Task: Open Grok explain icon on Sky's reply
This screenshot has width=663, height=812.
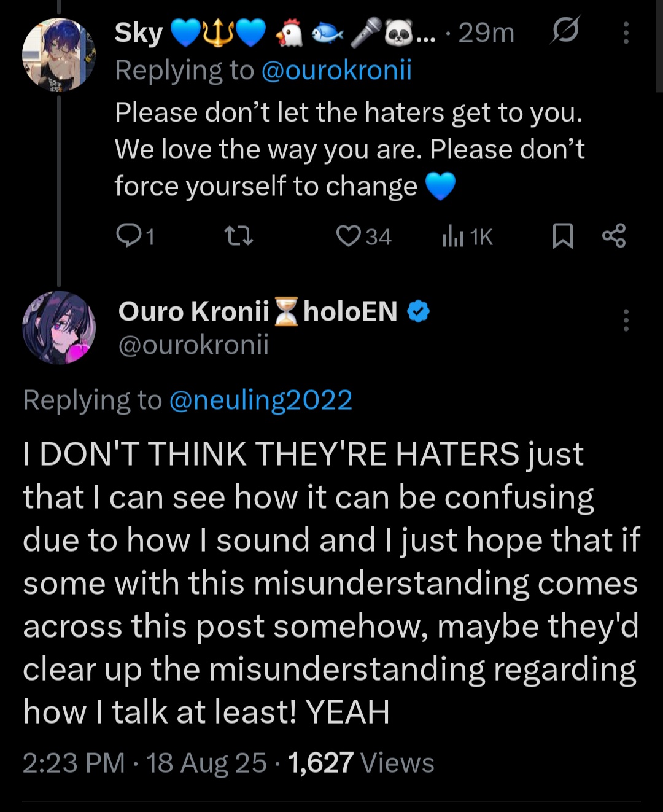Action: 565,31
